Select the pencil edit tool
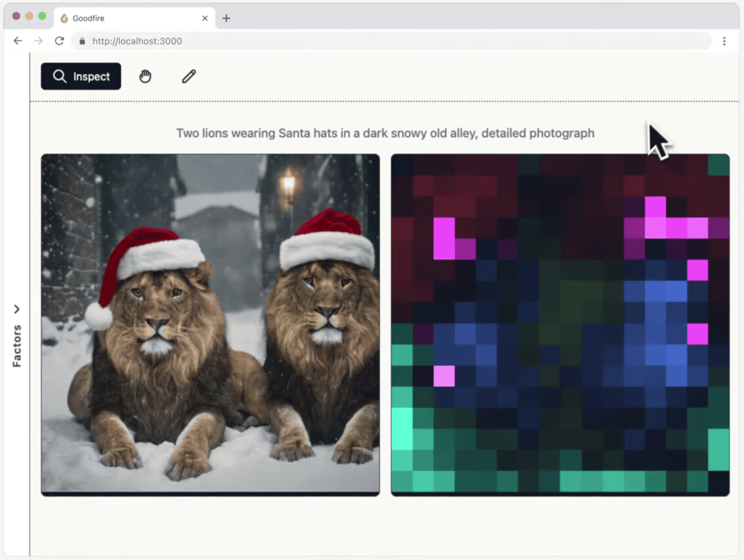The image size is (744, 560). click(x=189, y=76)
